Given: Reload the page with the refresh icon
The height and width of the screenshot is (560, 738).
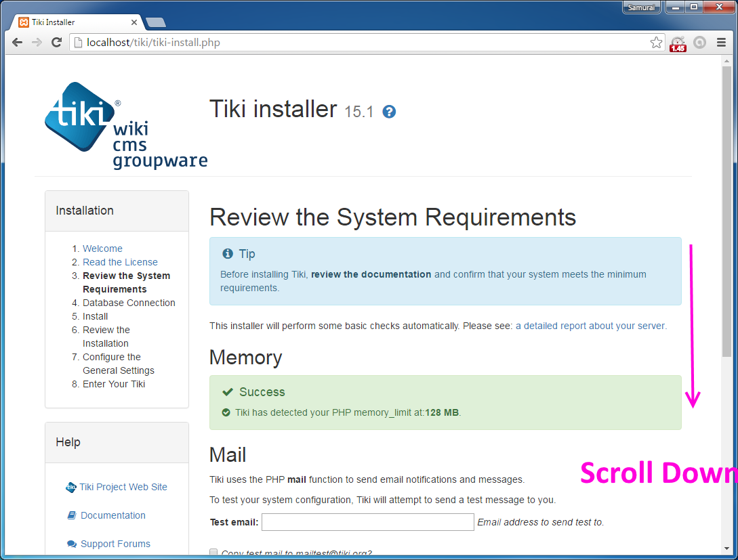Looking at the screenshot, I should (x=56, y=42).
